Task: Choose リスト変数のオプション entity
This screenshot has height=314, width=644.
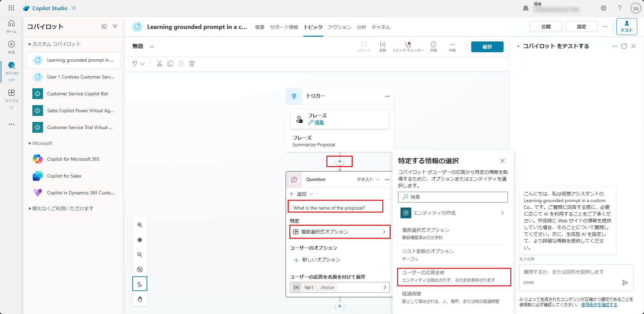Action: (451, 255)
